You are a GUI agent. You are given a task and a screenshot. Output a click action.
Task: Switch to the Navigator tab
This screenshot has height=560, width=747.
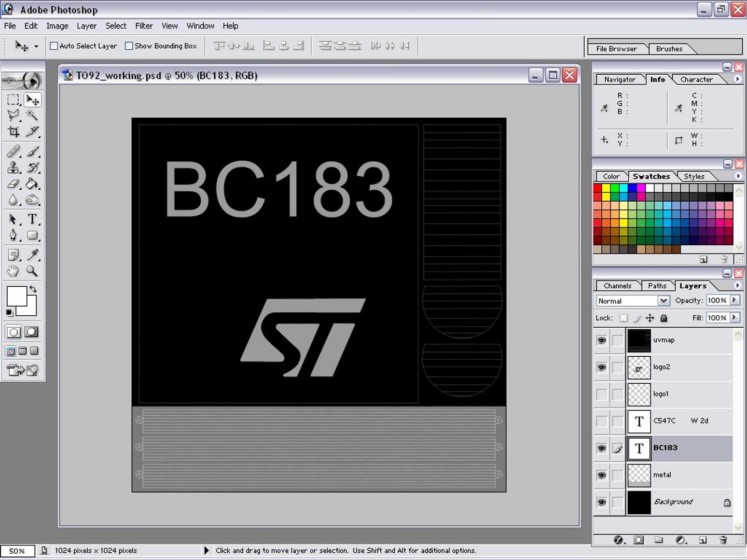click(619, 79)
